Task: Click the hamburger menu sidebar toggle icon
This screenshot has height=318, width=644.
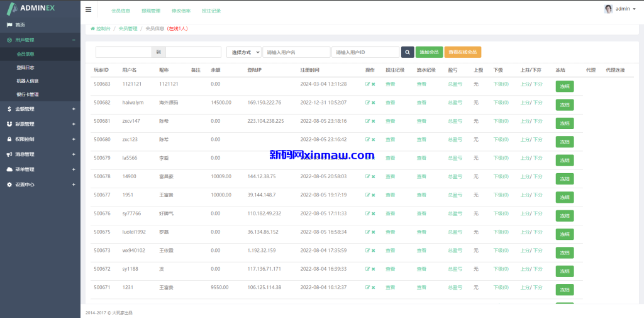Action: click(88, 9)
